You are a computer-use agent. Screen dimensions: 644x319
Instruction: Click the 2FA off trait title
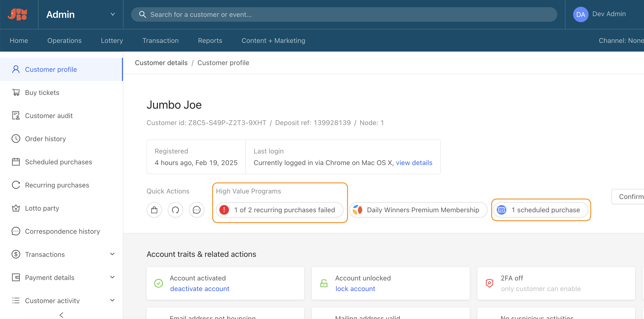pyautogui.click(x=512, y=278)
